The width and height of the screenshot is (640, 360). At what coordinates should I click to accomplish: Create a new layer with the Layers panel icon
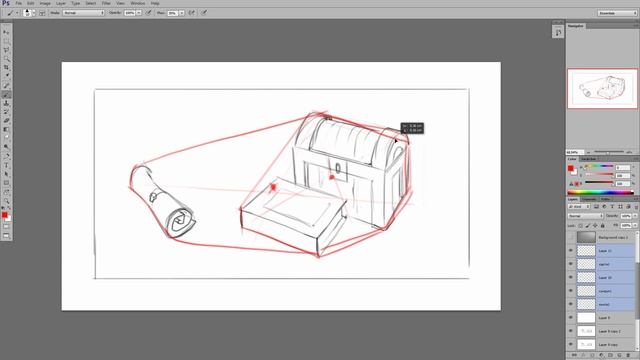click(619, 356)
